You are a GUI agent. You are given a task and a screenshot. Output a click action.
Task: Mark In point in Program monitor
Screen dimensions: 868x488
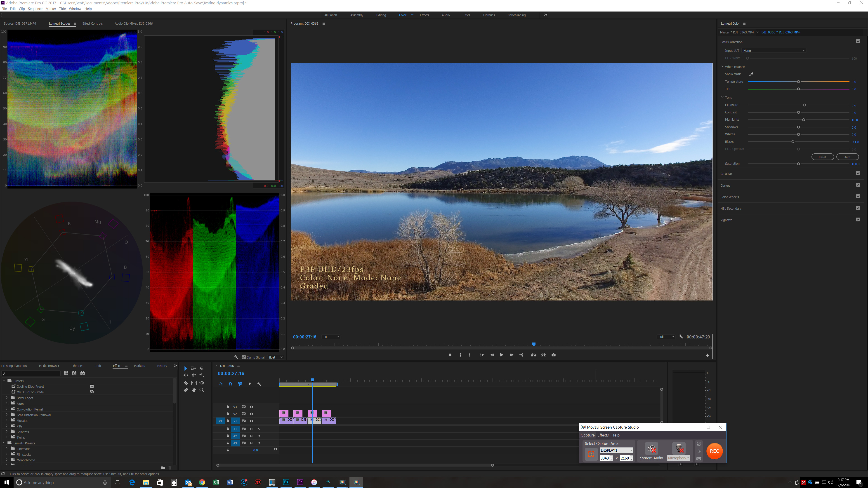(460, 355)
